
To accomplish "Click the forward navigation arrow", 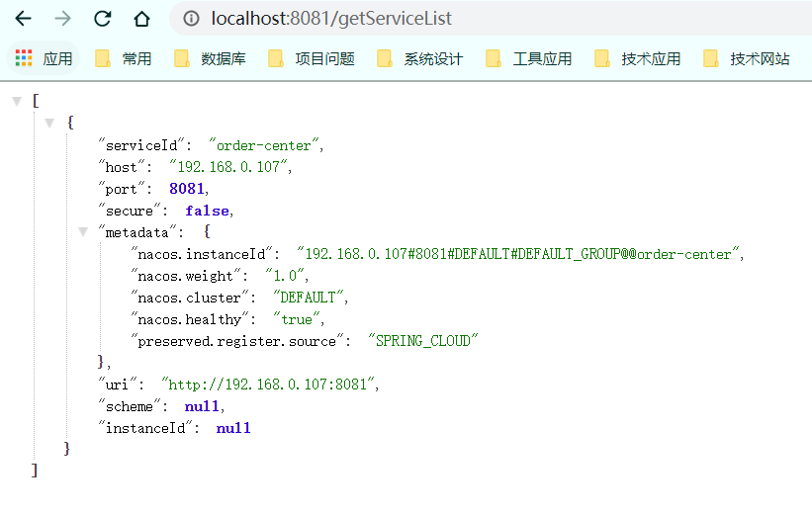I will (x=62, y=19).
